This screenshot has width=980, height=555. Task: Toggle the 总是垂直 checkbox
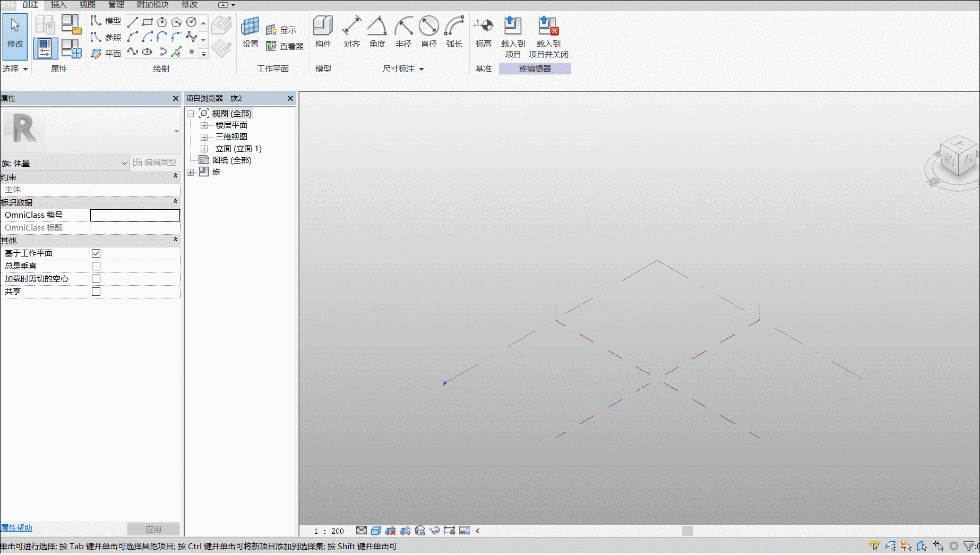click(96, 266)
